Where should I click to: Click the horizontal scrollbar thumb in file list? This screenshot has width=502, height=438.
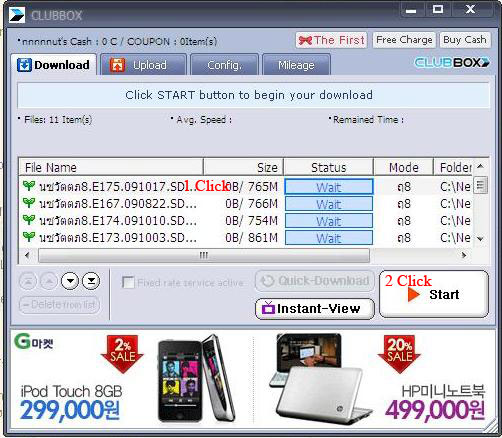click(204, 255)
